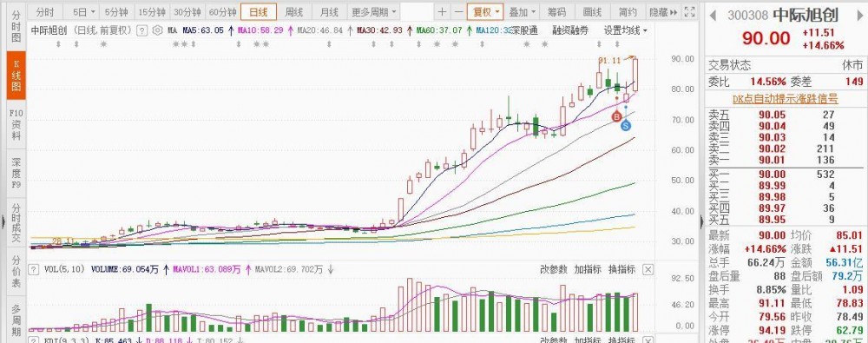The width and height of the screenshot is (868, 343).
Task: Select the 日线 period tab
Action: coord(258,11)
